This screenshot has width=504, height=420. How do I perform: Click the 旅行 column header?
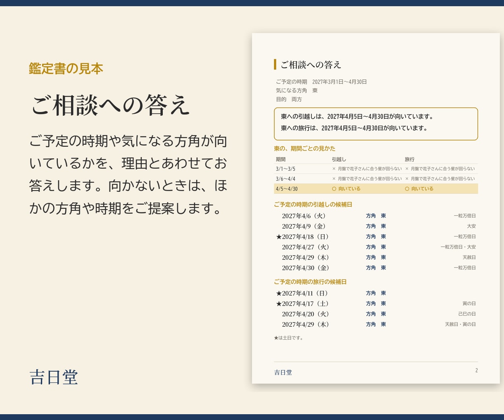click(409, 159)
